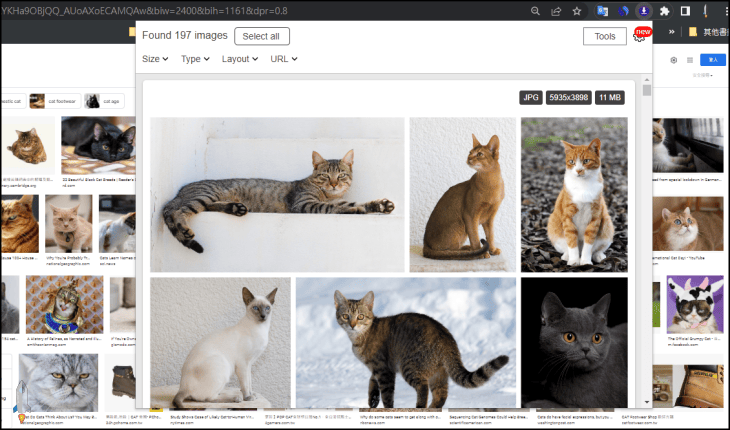730x430 pixels.
Task: Select the tabby cat lying down image
Action: click(277, 195)
